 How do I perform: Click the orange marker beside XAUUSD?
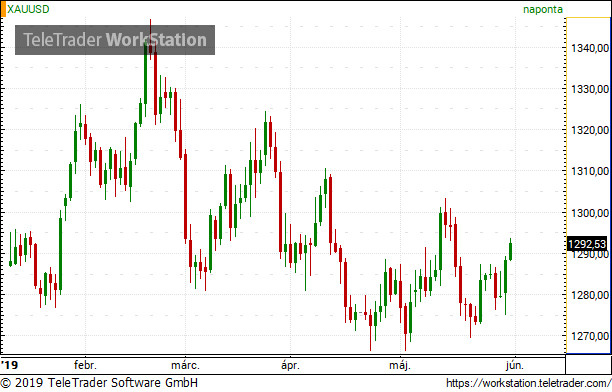3,9
